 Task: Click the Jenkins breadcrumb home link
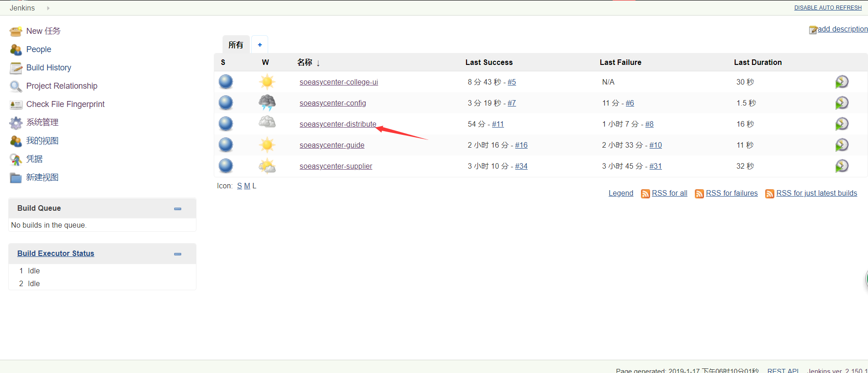coord(22,8)
